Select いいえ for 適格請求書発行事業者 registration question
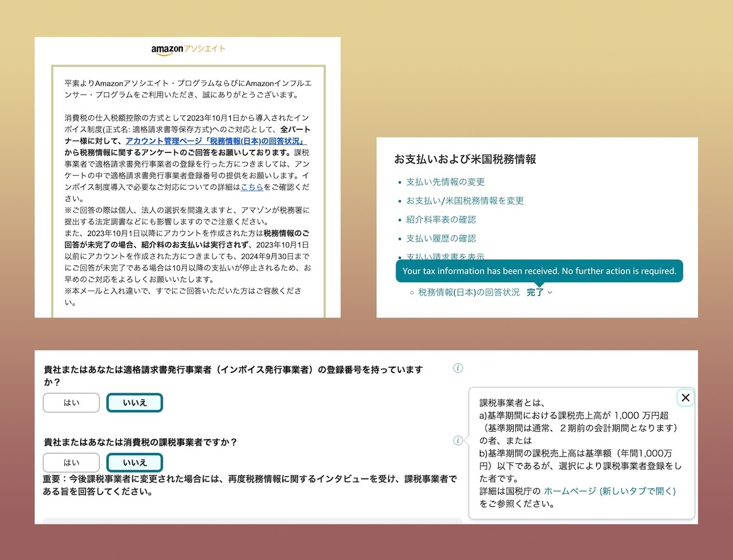The image size is (733, 560). [x=135, y=403]
